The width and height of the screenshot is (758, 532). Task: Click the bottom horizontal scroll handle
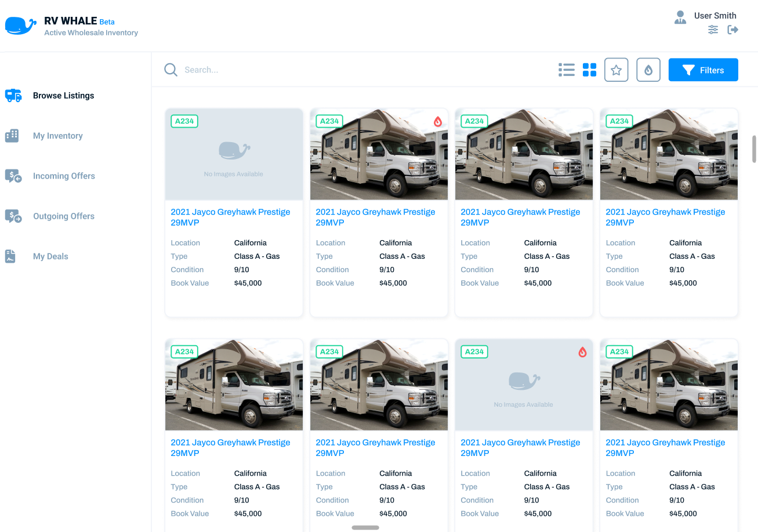pyautogui.click(x=365, y=527)
